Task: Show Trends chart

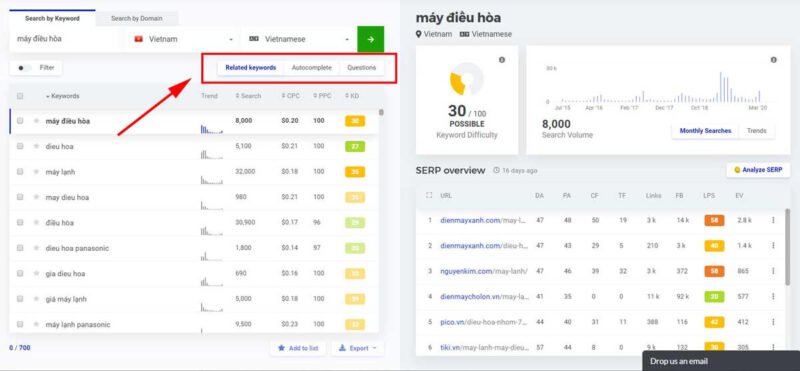Action: click(x=757, y=131)
